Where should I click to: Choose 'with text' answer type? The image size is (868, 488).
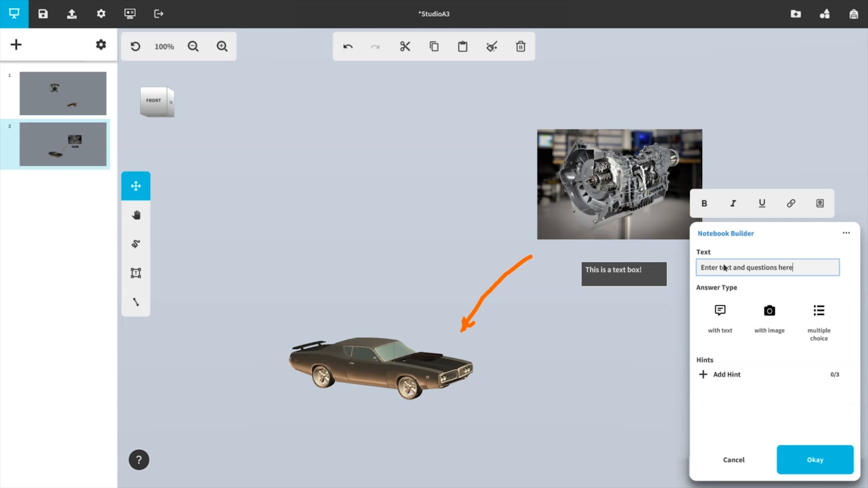[x=720, y=318]
